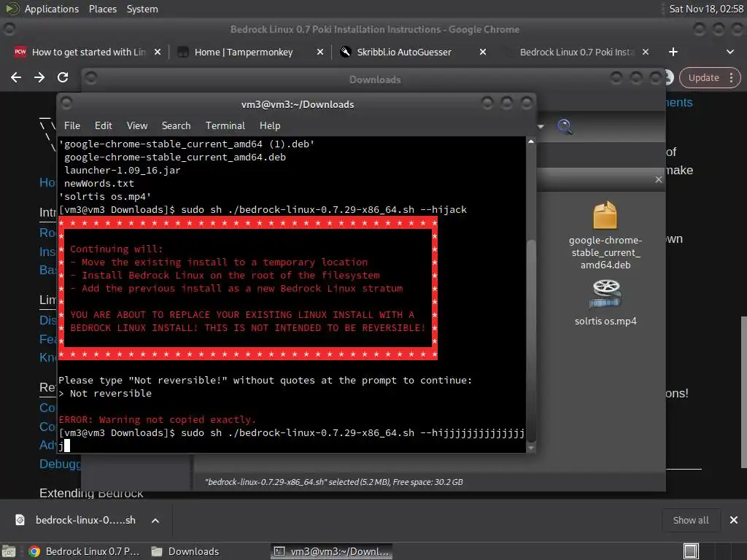This screenshot has width=747, height=560.
Task: Click the file icon of bedrock-linux download
Action: (20, 520)
